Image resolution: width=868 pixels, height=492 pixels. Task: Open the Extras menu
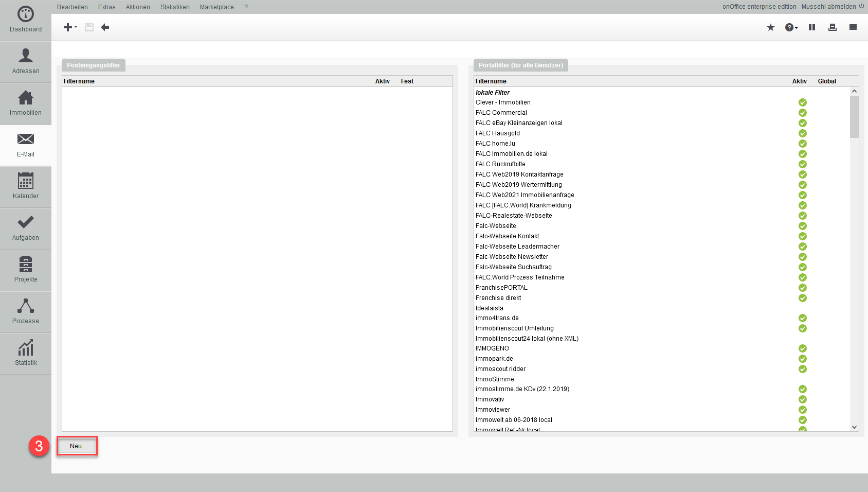click(106, 7)
